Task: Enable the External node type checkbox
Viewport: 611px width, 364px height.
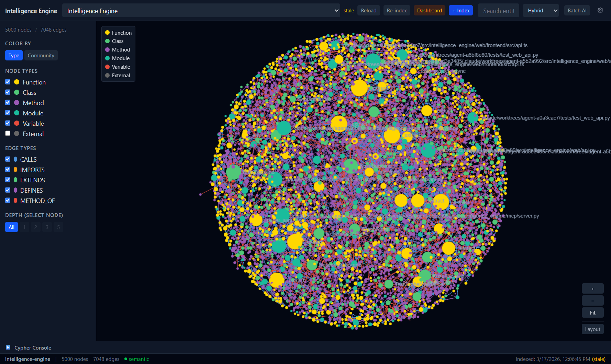Action: click(x=8, y=134)
